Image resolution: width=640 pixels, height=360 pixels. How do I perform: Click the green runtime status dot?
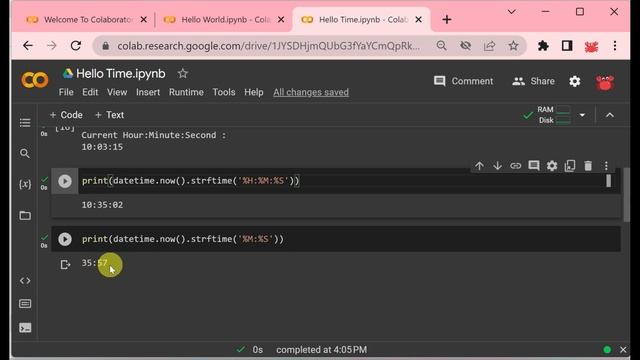click(x=607, y=350)
